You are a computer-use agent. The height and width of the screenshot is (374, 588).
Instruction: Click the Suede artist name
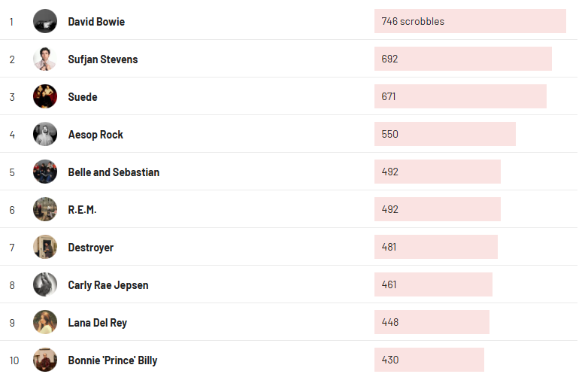coord(83,97)
